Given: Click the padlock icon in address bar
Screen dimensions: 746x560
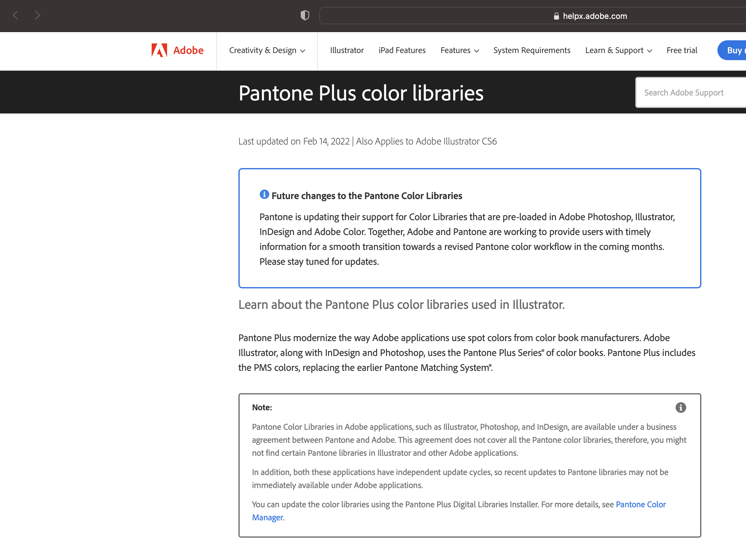Looking at the screenshot, I should coord(556,16).
